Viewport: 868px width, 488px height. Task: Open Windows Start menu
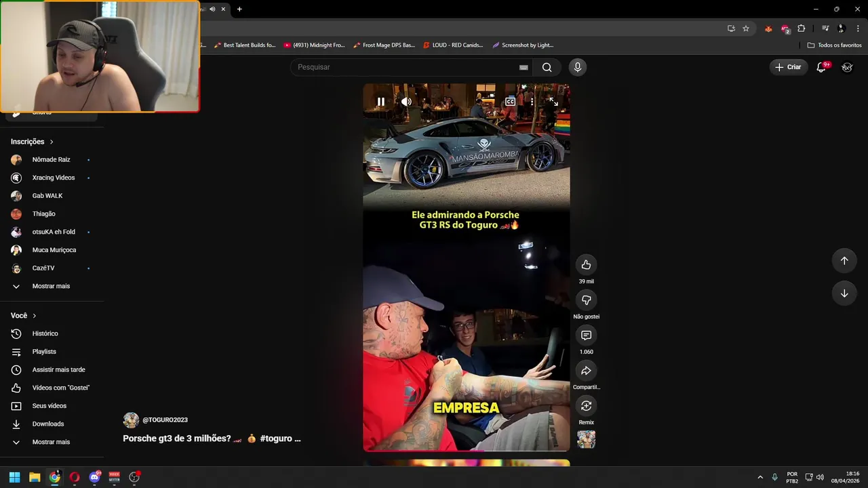point(14,477)
